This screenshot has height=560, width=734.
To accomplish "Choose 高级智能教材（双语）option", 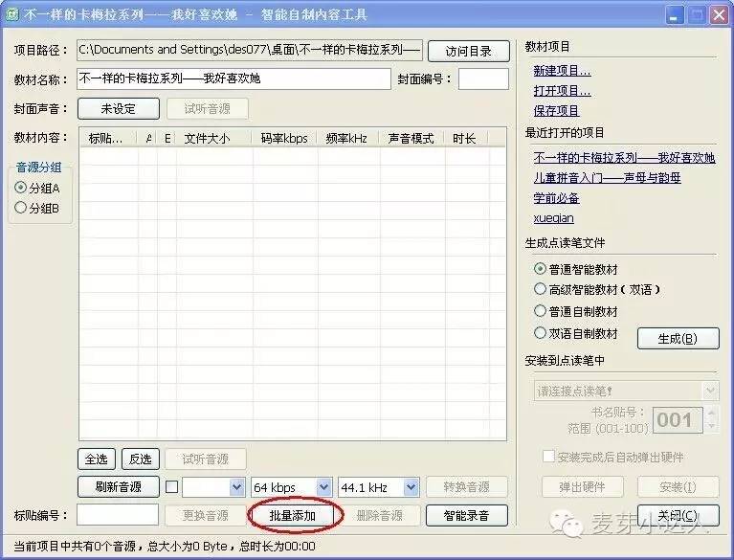I will (540, 289).
